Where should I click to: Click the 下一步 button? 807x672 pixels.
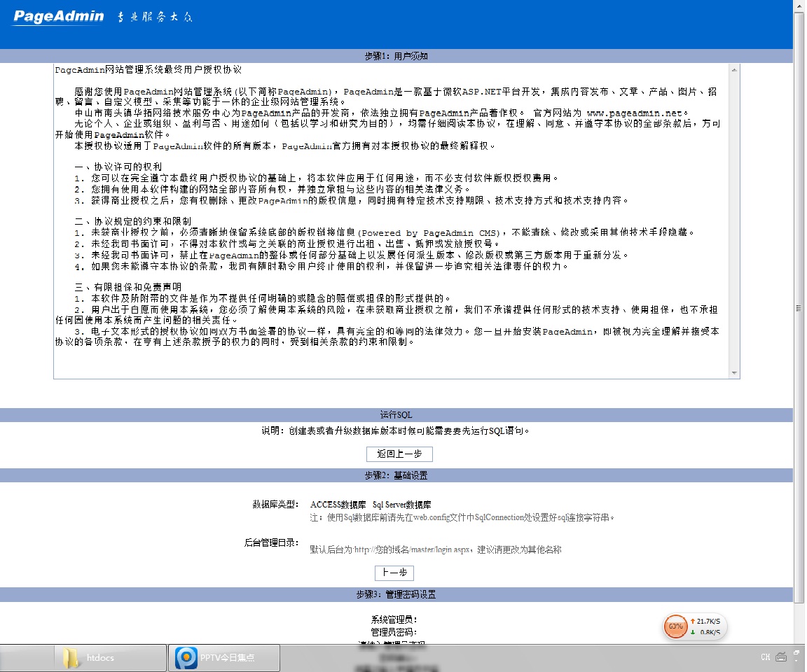(394, 573)
